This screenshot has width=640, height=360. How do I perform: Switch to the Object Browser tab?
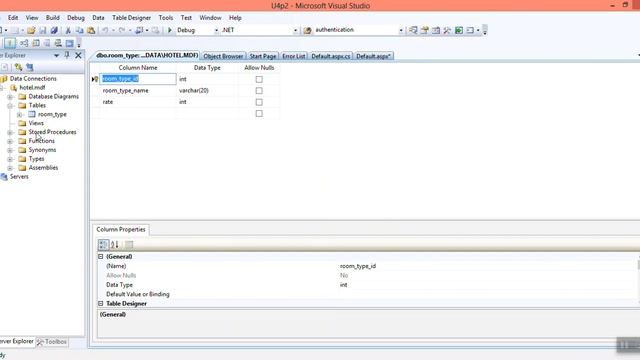(x=223, y=56)
